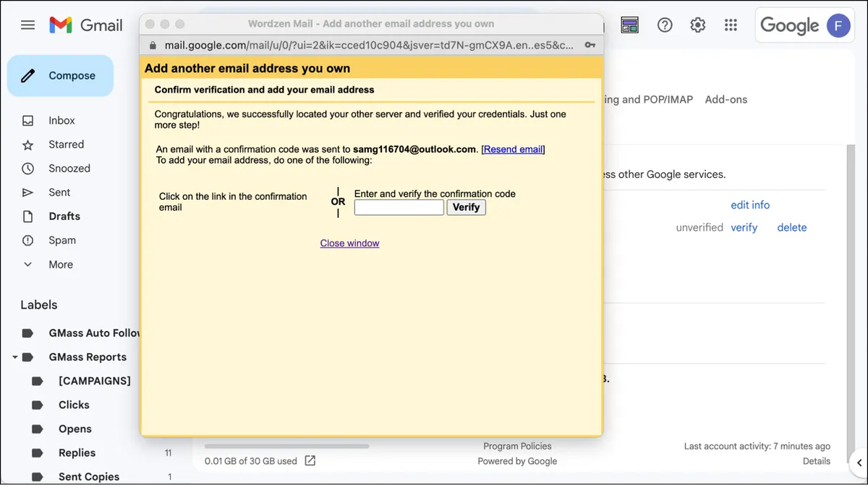
Task: Click the Inbox tray icon
Action: click(27, 121)
